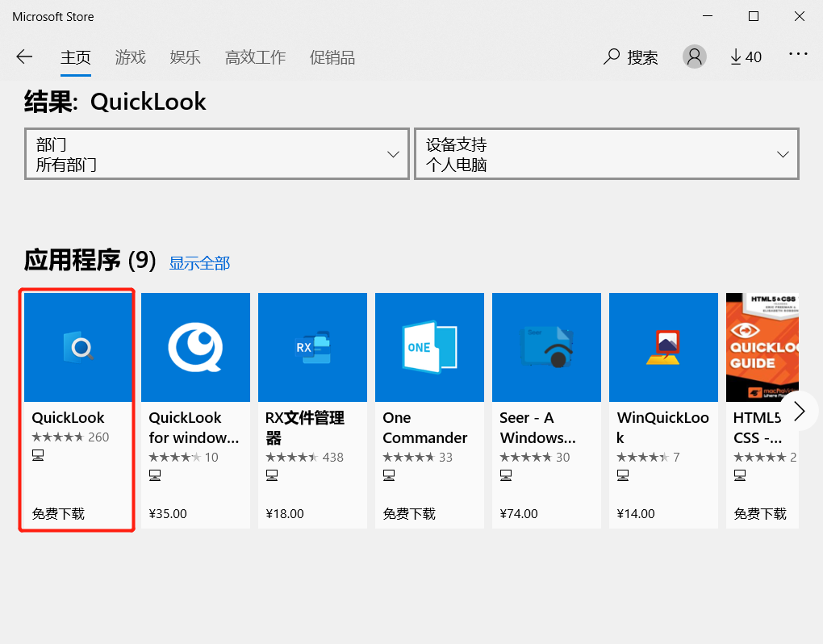Open QuickLook for Windows tile icon
Viewport: 823px width, 644px height.
tap(195, 348)
